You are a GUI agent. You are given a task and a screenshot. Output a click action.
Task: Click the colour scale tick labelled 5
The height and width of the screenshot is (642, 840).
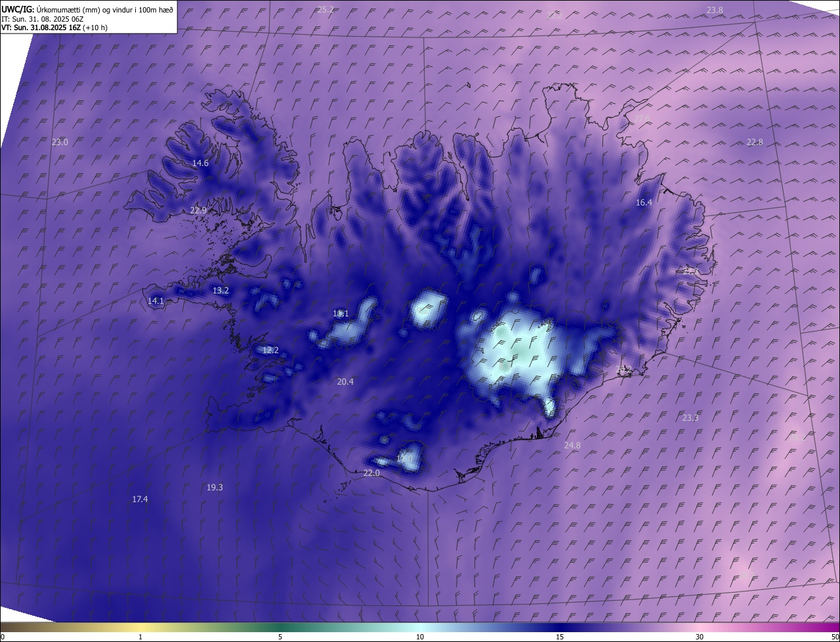[x=280, y=637]
